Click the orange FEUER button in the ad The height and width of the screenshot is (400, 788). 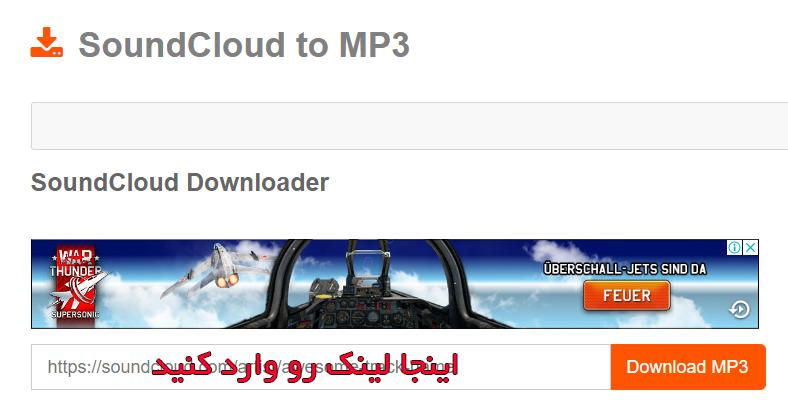coord(626,295)
